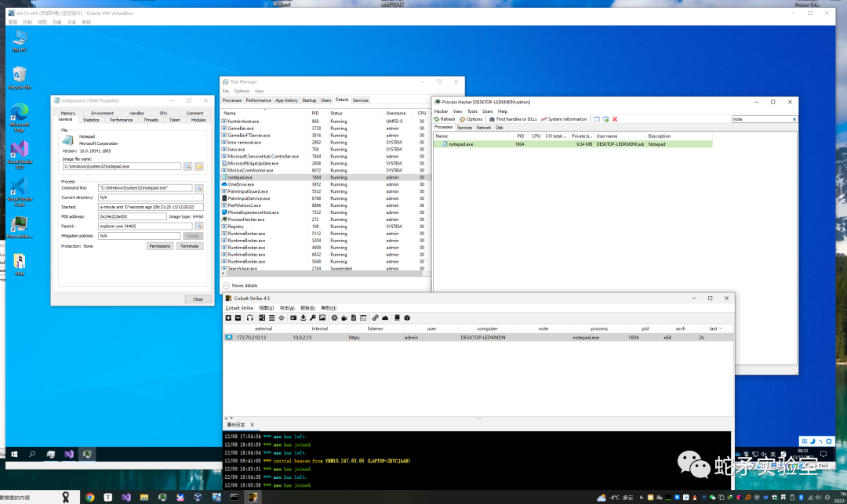
Task: Click Task Manager horizontal scrollbar
Action: coord(323,274)
